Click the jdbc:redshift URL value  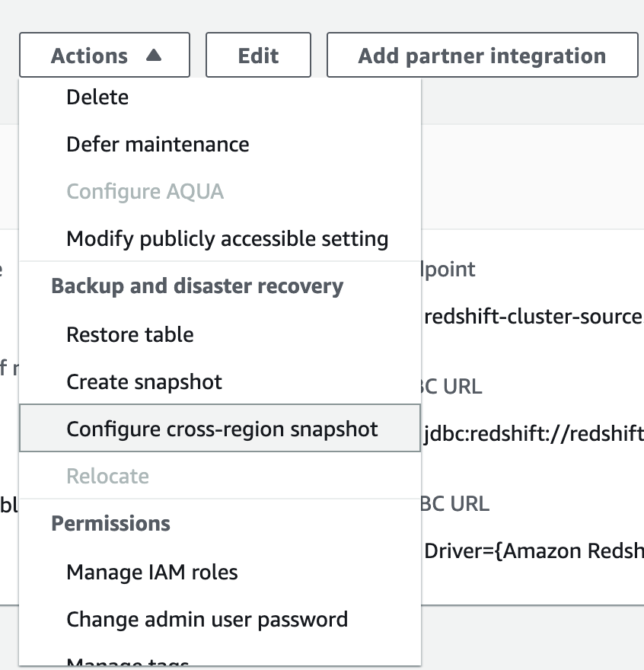[x=533, y=433]
